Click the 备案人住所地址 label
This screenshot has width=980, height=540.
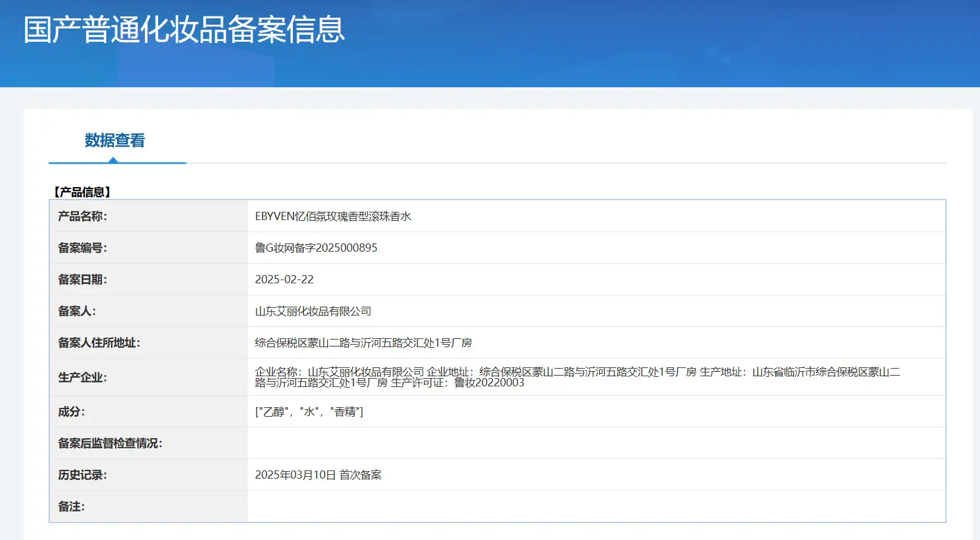99,343
